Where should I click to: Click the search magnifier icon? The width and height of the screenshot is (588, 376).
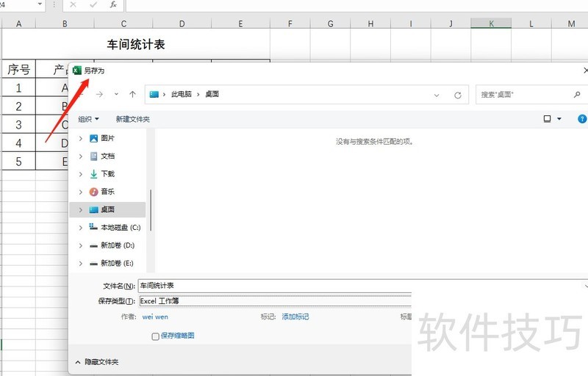[x=577, y=95]
